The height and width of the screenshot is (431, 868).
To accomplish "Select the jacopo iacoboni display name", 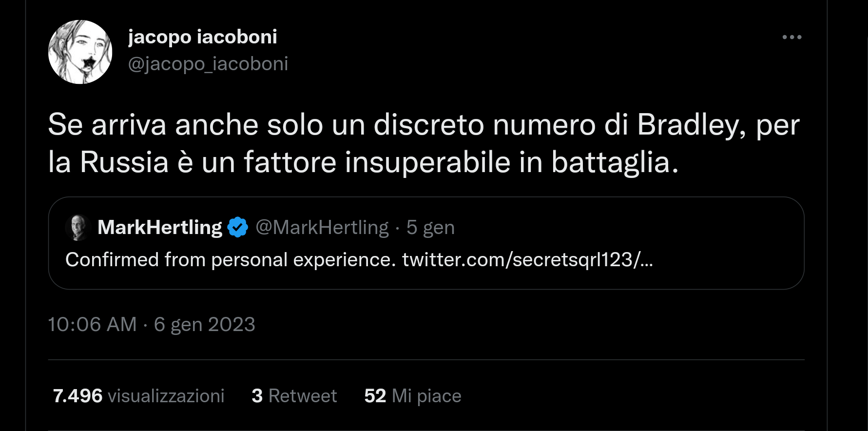I will click(x=202, y=36).
